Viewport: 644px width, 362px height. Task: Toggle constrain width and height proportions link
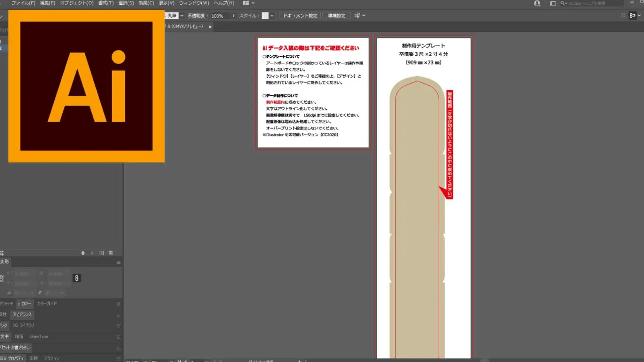[76, 278]
